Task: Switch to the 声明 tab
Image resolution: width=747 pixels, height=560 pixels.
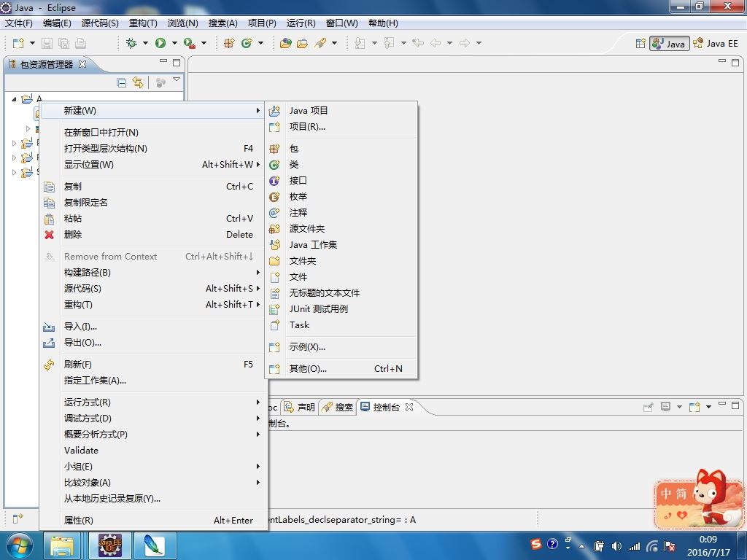Action: [x=300, y=407]
